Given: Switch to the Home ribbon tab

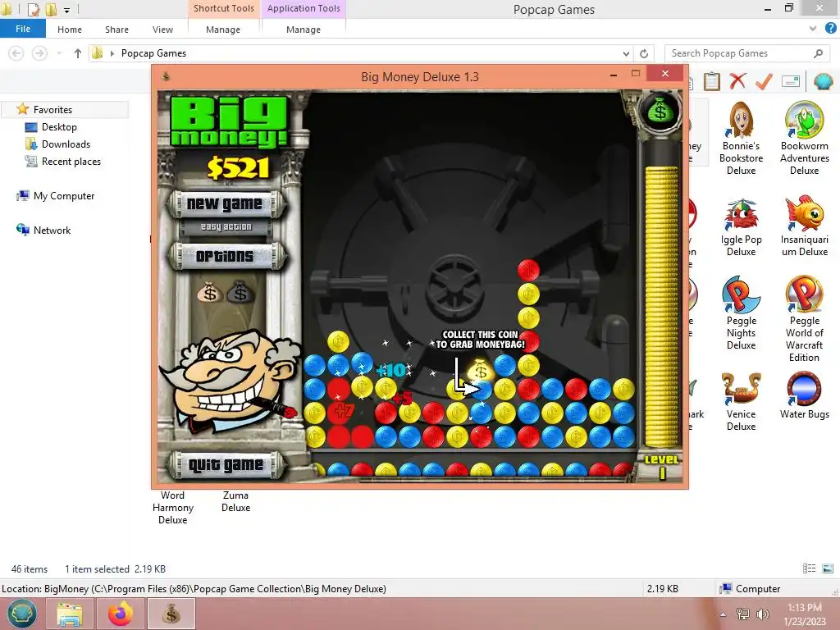Looking at the screenshot, I should point(70,30).
